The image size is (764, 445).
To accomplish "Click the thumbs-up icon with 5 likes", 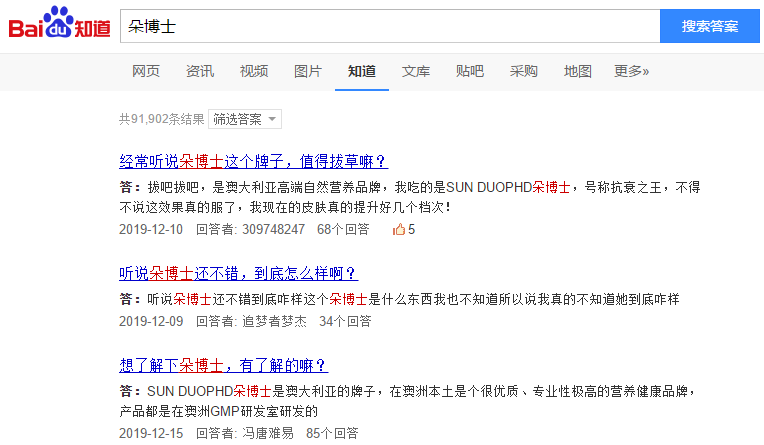I will tap(399, 229).
